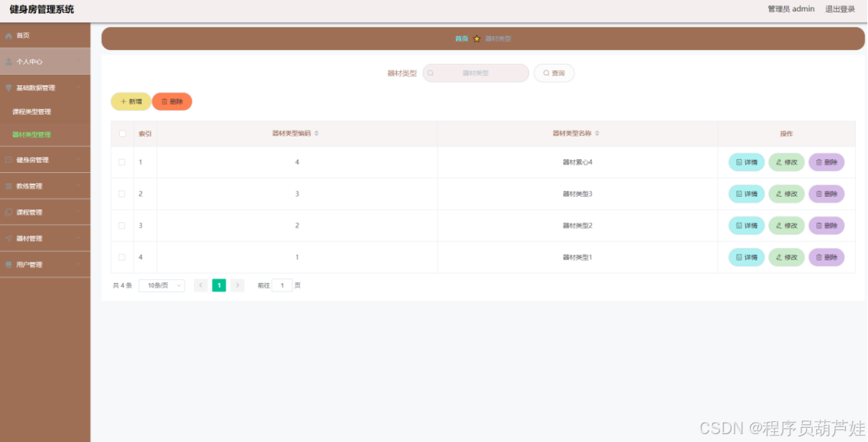
Task: Collapse the 基础数据管理 sidebar group
Action: pos(45,88)
